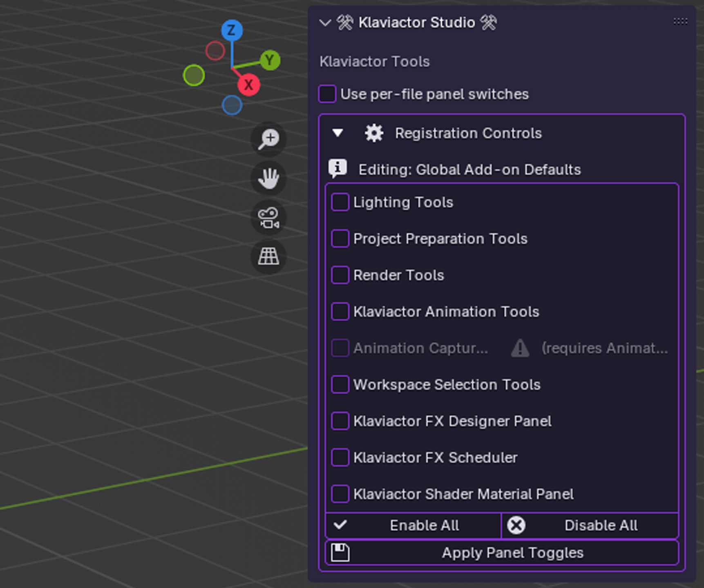Enable the Lighting Tools checkbox
Viewport: 704px width, 588px height.
340,202
